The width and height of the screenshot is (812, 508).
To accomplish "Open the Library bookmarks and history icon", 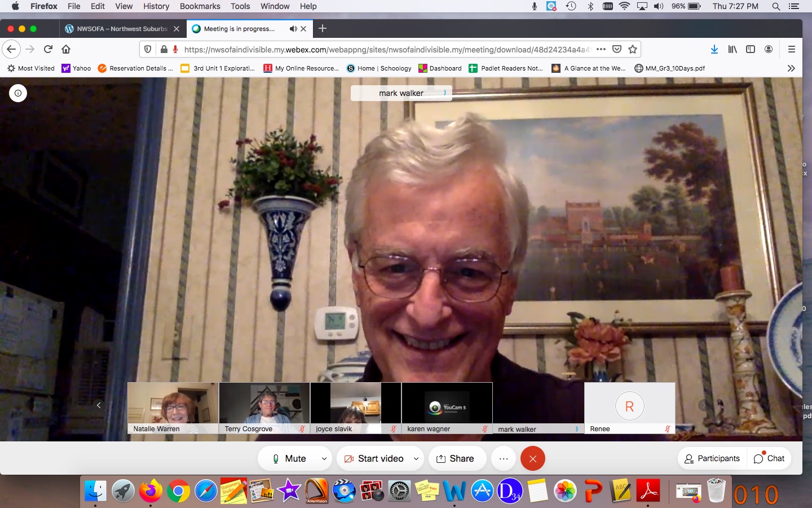I will coord(732,49).
